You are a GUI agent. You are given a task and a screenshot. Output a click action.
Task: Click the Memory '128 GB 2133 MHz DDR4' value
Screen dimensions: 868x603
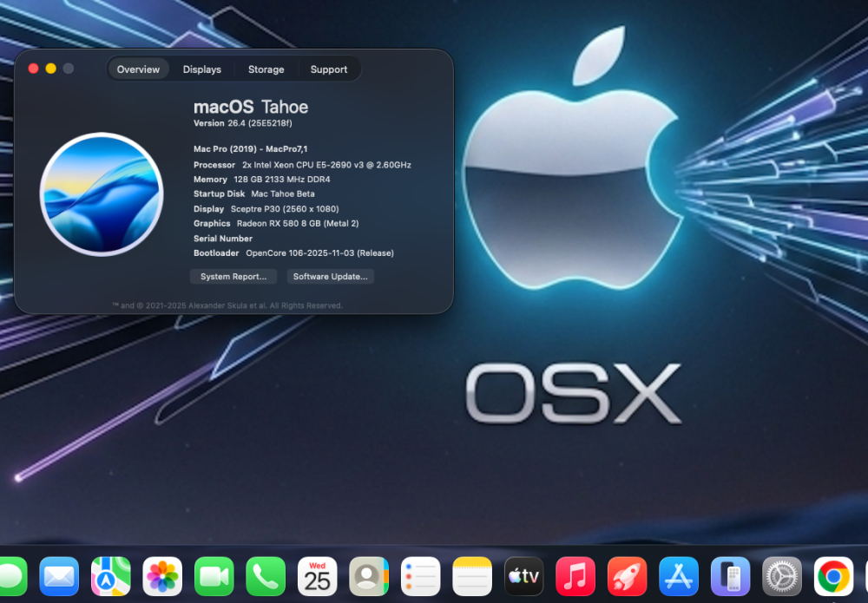click(x=282, y=180)
